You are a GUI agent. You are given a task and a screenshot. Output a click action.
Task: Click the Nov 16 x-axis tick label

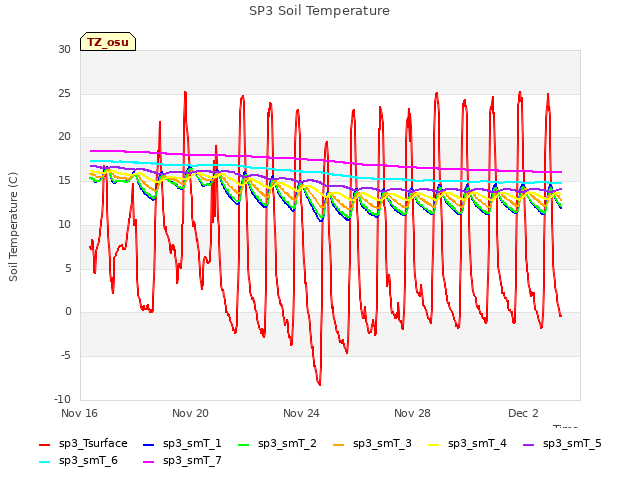pos(79,413)
